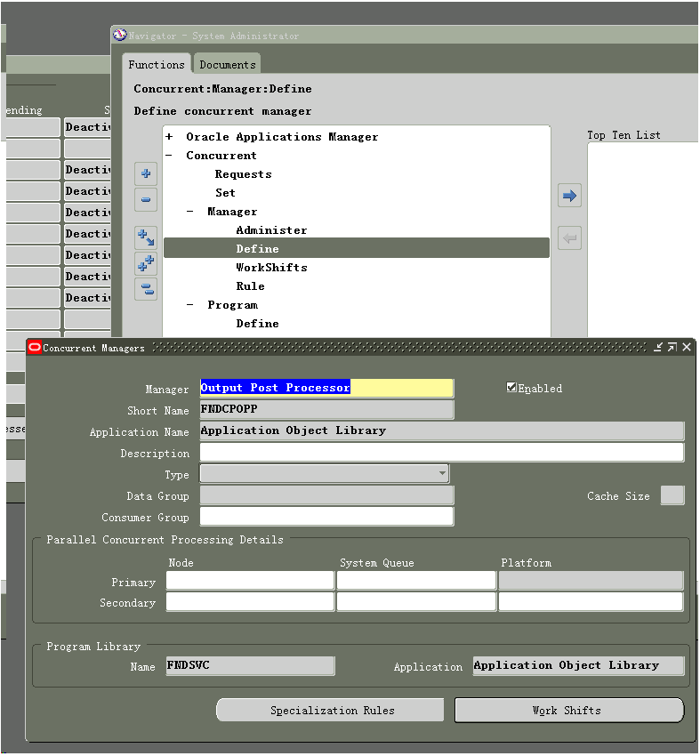
Task: Click the Secondary Platform field
Action: (591, 602)
